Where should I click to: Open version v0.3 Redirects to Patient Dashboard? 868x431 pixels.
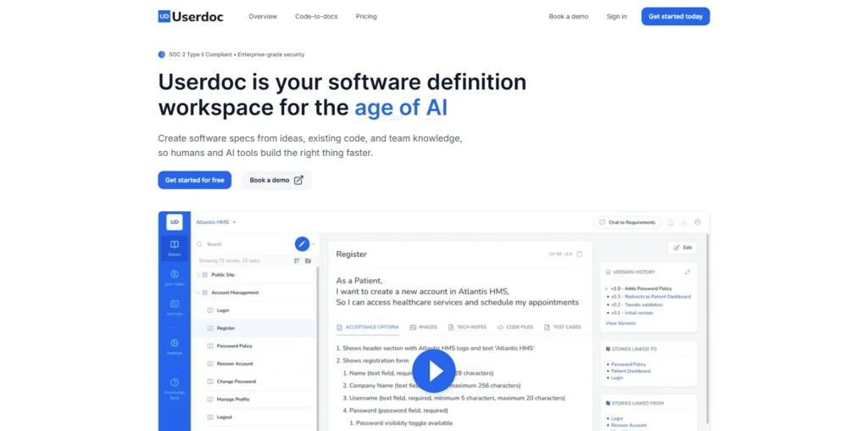(x=650, y=296)
